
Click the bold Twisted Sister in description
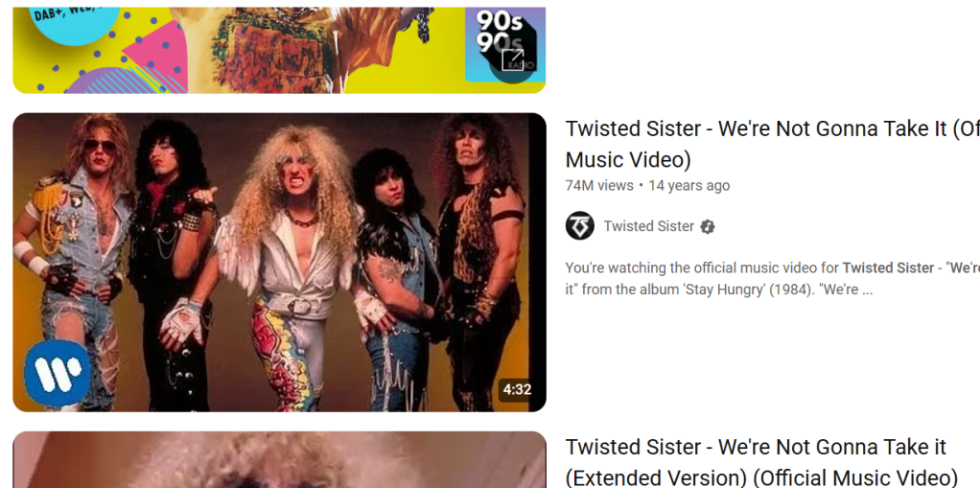pyautogui.click(x=888, y=268)
